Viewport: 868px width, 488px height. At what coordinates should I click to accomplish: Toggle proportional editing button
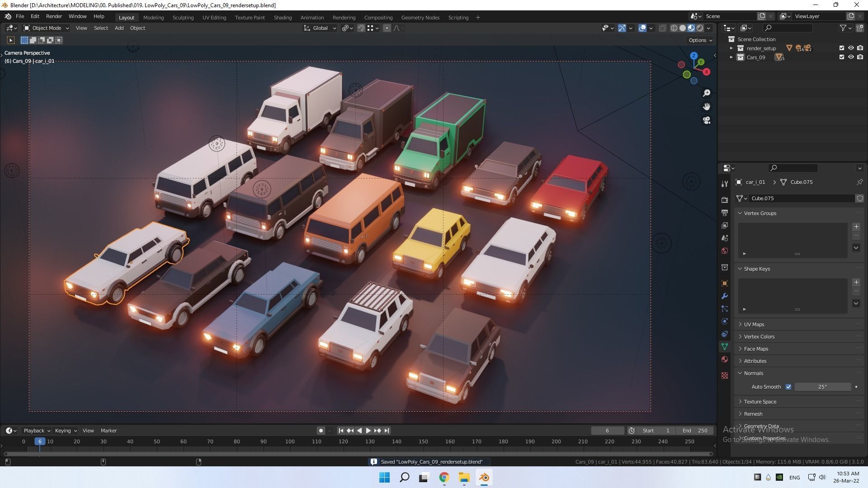click(387, 28)
